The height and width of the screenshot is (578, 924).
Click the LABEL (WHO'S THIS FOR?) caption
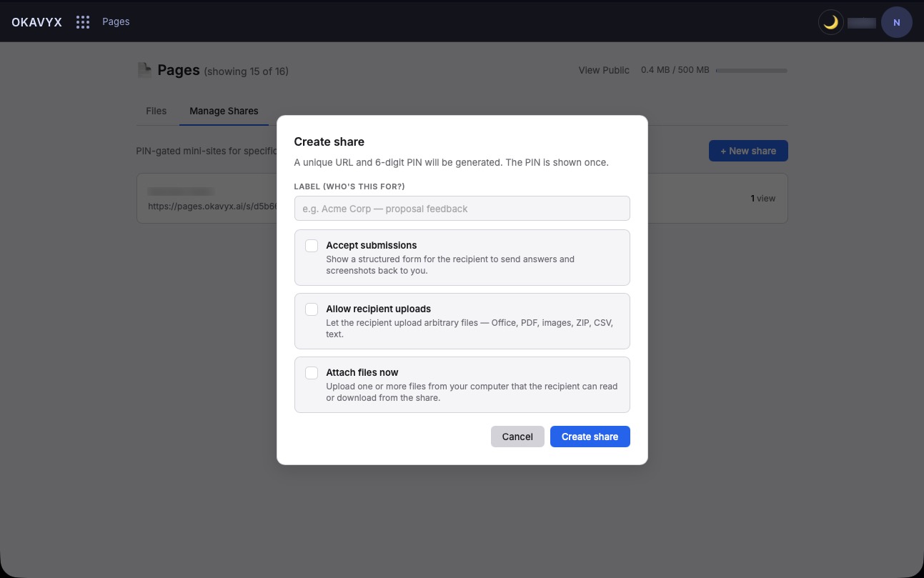[x=349, y=186]
